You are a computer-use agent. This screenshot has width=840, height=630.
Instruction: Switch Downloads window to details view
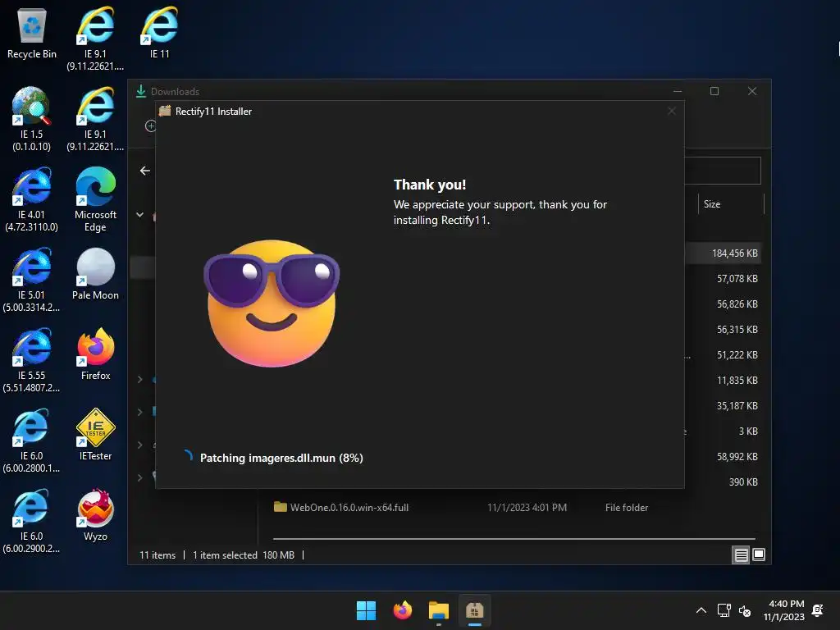coord(741,555)
